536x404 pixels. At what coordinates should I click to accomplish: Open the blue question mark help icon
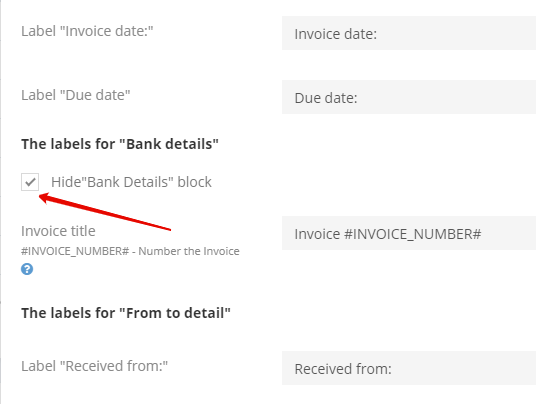27,269
